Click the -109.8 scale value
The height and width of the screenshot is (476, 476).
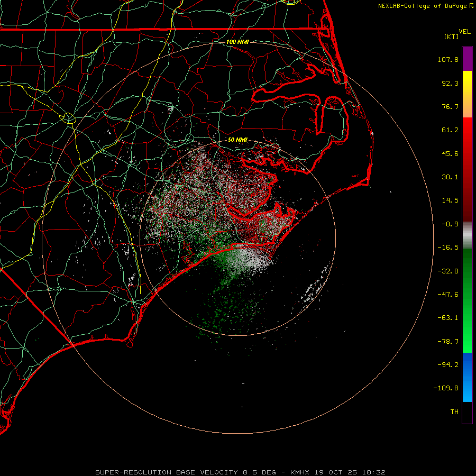(446, 388)
